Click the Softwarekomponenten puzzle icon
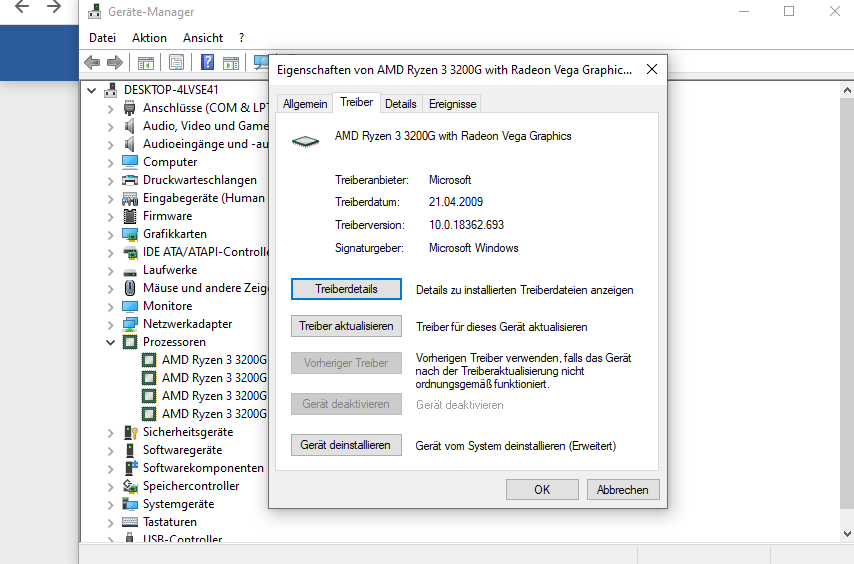 (131, 468)
